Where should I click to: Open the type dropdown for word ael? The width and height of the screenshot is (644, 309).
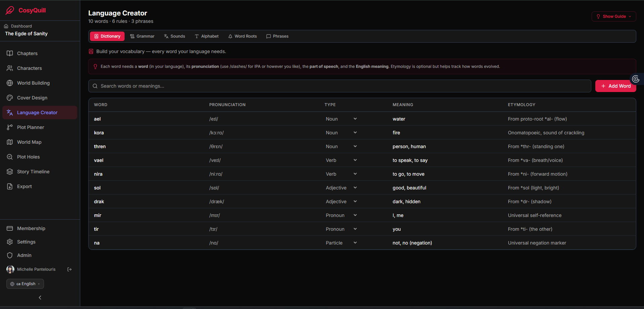click(341, 119)
